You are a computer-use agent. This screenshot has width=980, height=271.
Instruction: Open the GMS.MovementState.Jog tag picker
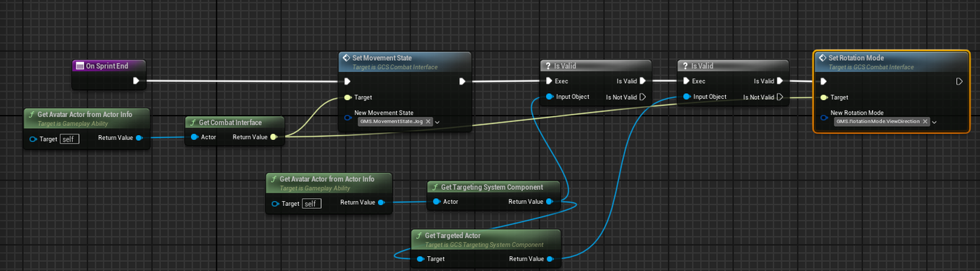395,121
